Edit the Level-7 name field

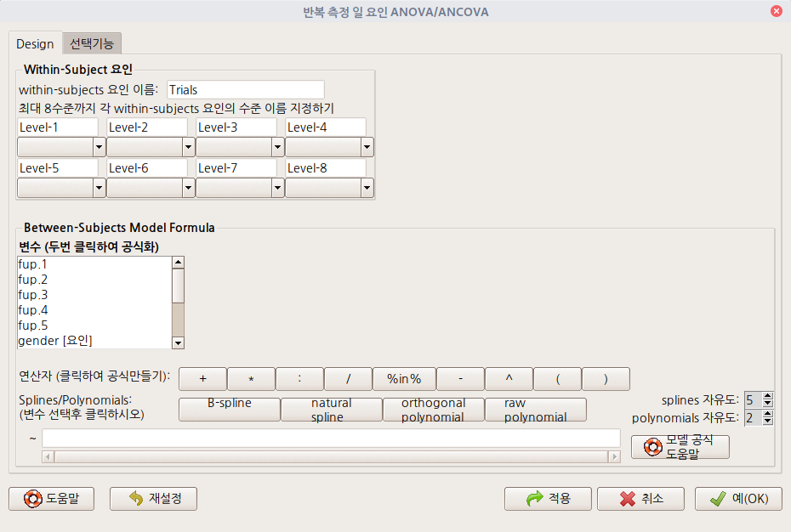pos(236,168)
